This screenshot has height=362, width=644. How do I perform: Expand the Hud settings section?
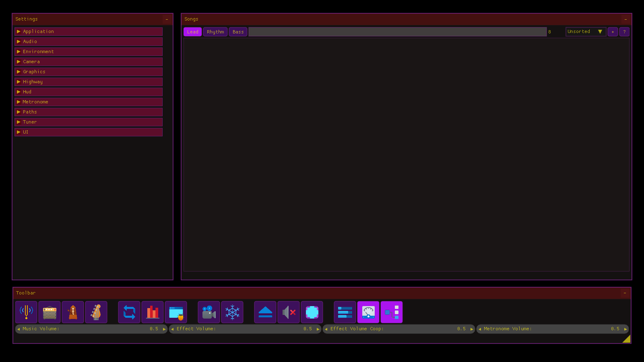coord(89,92)
